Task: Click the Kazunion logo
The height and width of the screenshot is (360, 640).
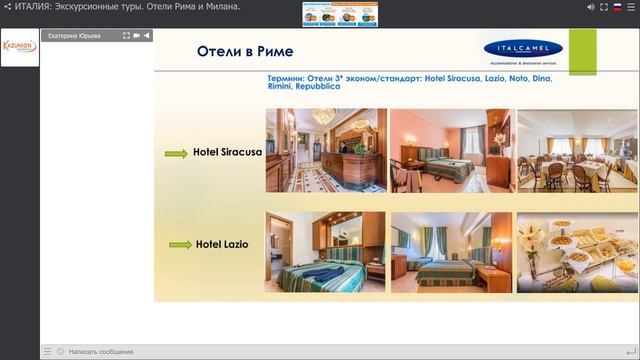Action: coord(20,47)
